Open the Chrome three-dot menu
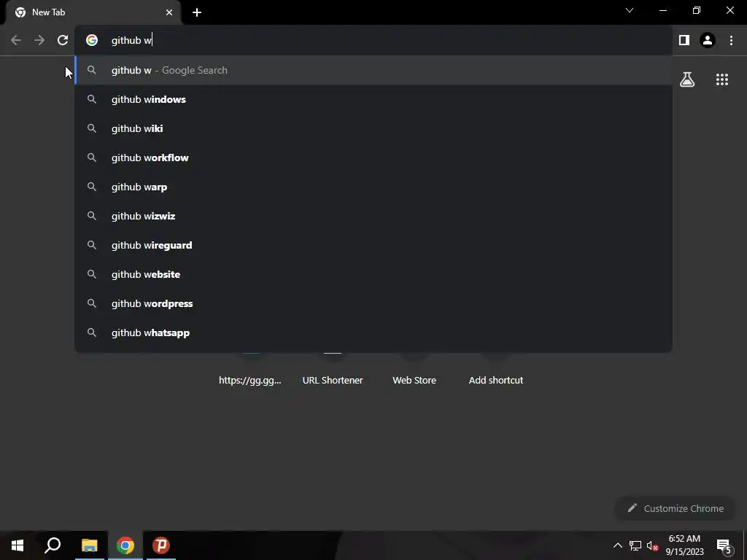 point(731,41)
